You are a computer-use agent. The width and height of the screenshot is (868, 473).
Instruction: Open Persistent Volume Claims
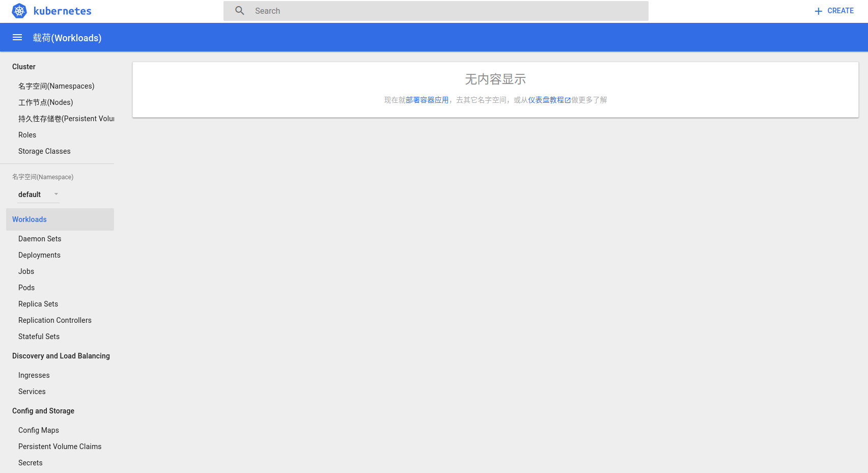[x=60, y=447]
